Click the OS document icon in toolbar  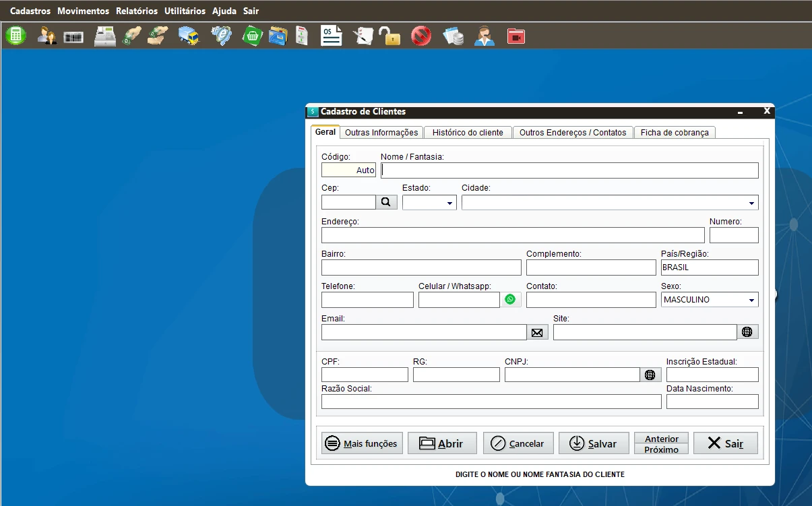[331, 36]
